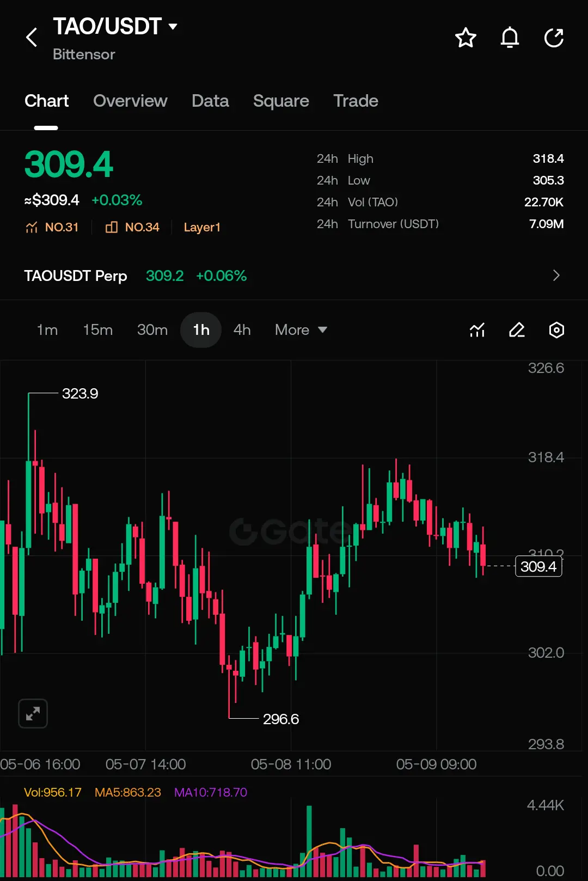
Task: Select the 1m timeframe
Action: click(47, 330)
